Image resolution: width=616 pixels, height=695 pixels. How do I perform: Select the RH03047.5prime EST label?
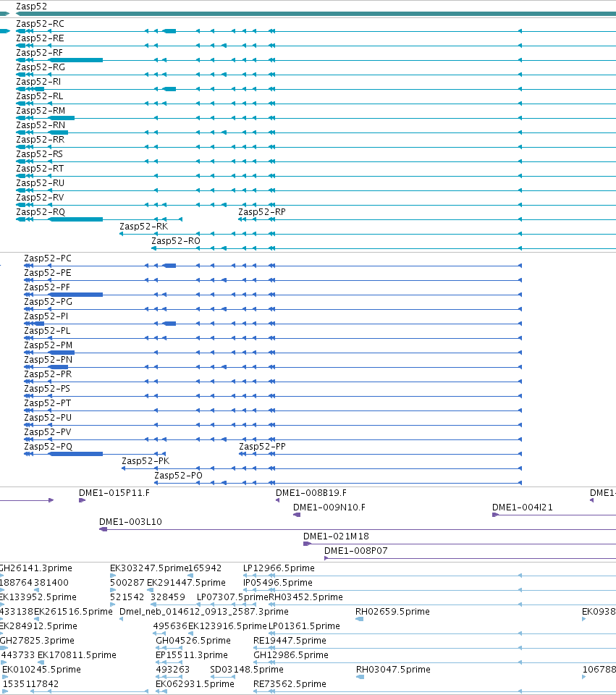tap(393, 670)
